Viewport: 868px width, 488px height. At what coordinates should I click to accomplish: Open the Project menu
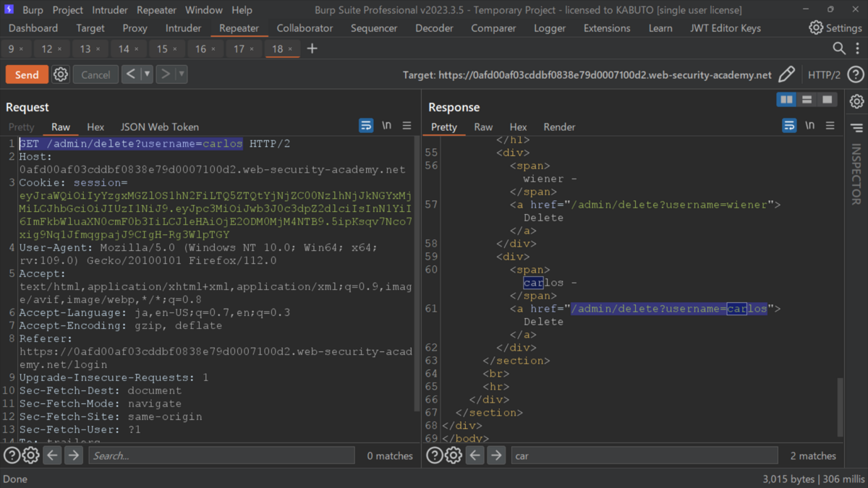point(68,10)
